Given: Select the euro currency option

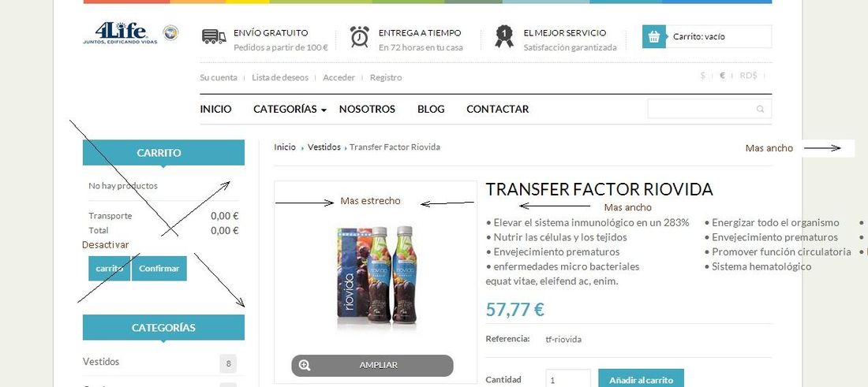Looking at the screenshot, I should [x=722, y=75].
